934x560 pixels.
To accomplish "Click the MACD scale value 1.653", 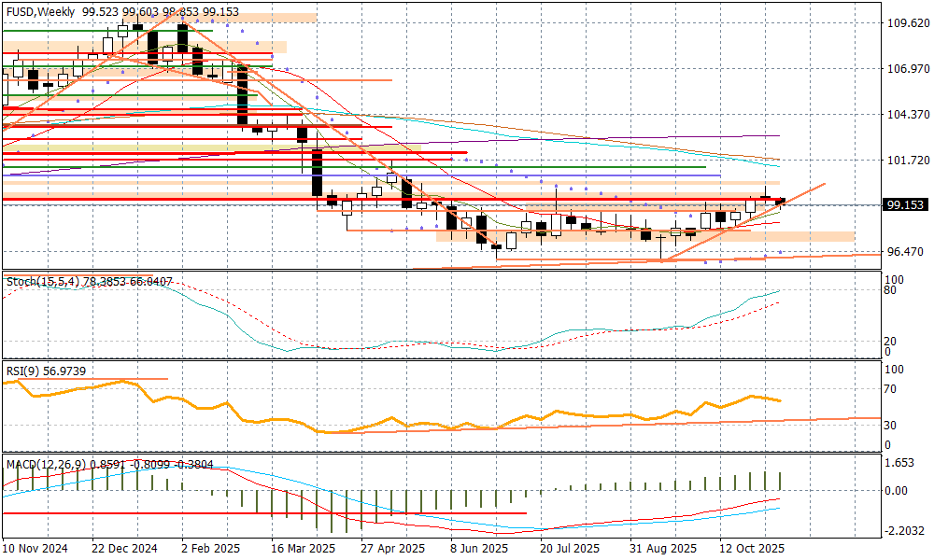I will point(900,463).
